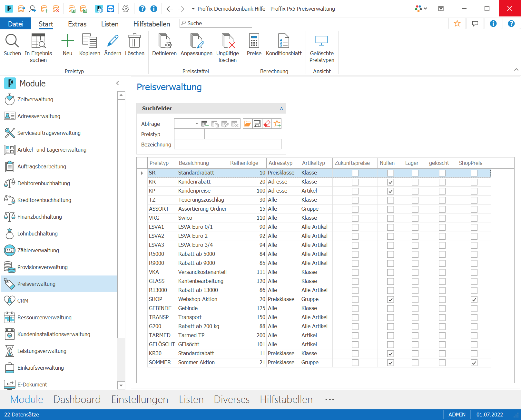The width and height of the screenshot is (521, 420).
Task: Open the Datei menu
Action: point(16,24)
